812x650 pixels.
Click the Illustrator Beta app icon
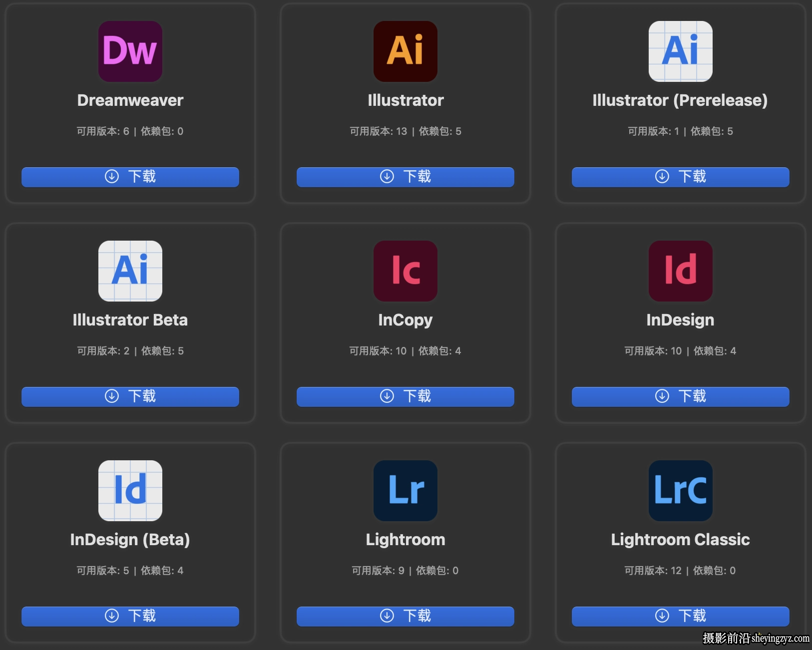pyautogui.click(x=130, y=271)
